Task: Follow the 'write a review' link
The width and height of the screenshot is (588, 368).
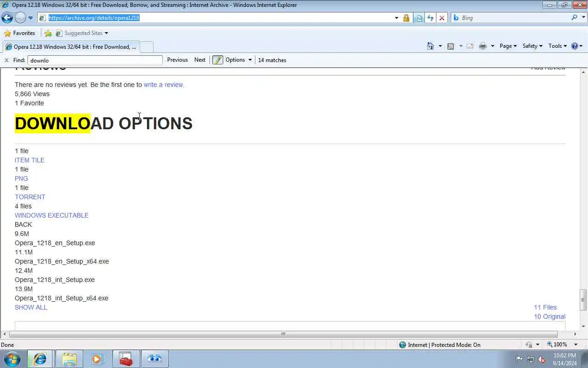Action: point(164,85)
